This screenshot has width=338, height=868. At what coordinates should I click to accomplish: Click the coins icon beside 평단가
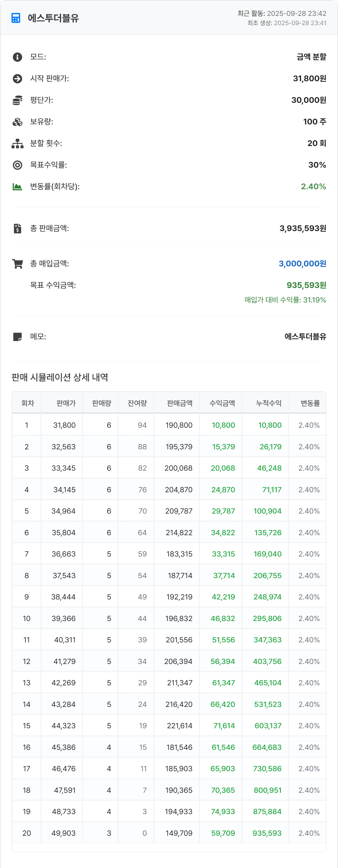click(x=17, y=100)
